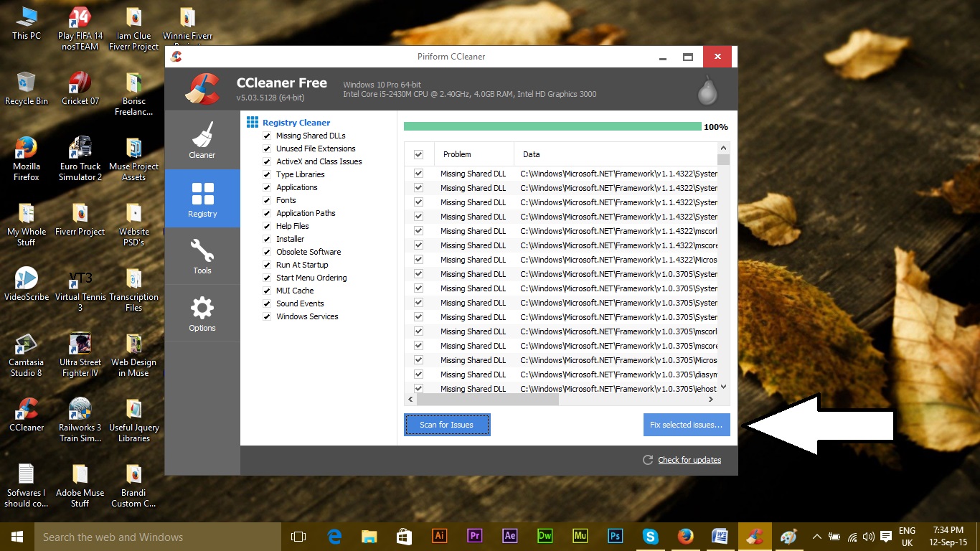This screenshot has height=551, width=980.
Task: Click the Check for updates link
Action: [689, 460]
